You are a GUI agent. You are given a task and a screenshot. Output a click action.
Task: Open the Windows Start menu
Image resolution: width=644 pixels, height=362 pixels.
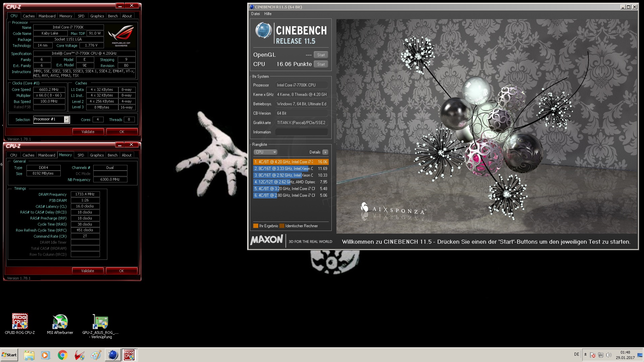pyautogui.click(x=9, y=355)
